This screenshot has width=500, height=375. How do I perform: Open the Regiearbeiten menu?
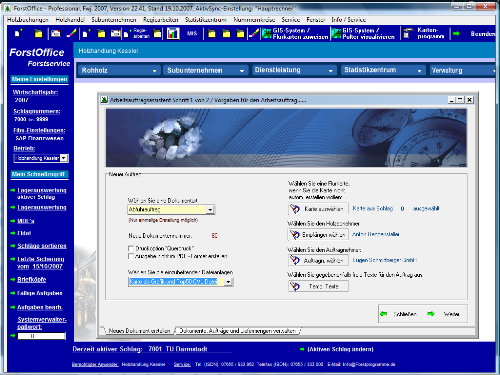pyautogui.click(x=161, y=20)
